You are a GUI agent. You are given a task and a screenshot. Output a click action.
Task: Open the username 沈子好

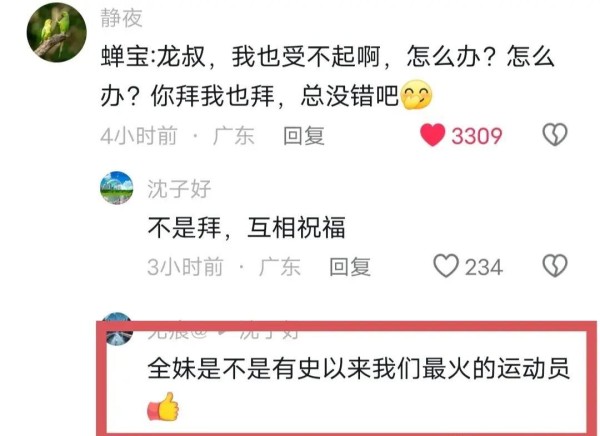point(179,189)
